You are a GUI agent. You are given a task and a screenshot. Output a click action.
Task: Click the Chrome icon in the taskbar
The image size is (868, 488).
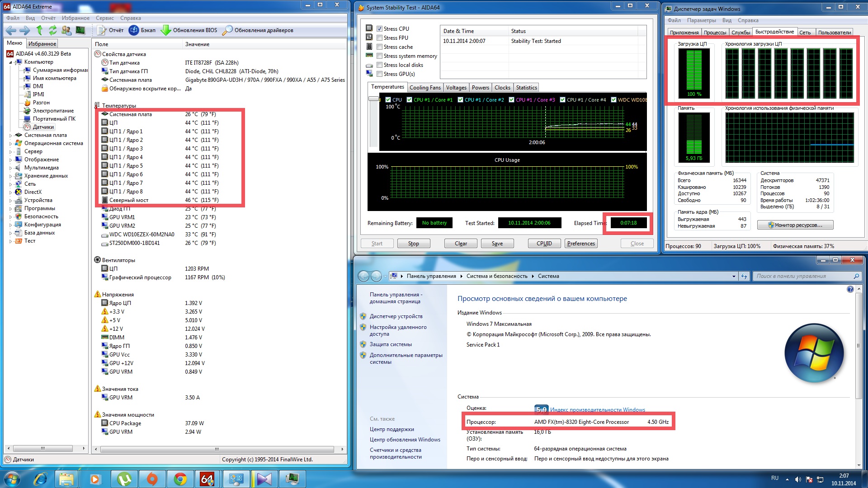click(x=180, y=479)
